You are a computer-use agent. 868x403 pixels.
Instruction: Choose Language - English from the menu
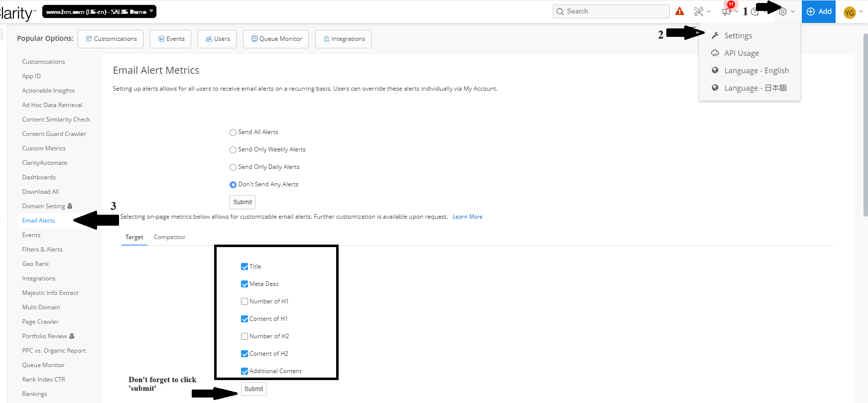[756, 71]
